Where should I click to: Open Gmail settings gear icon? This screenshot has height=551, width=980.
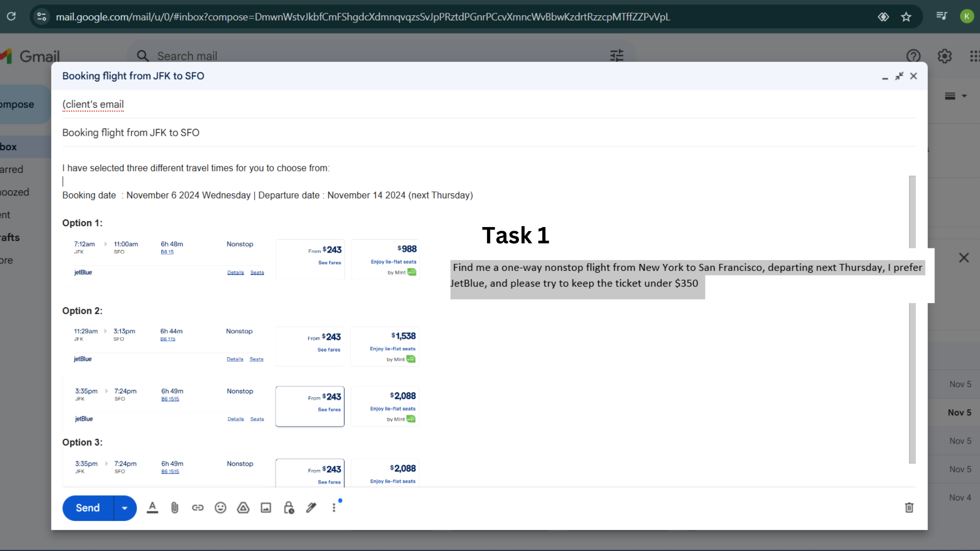(945, 56)
